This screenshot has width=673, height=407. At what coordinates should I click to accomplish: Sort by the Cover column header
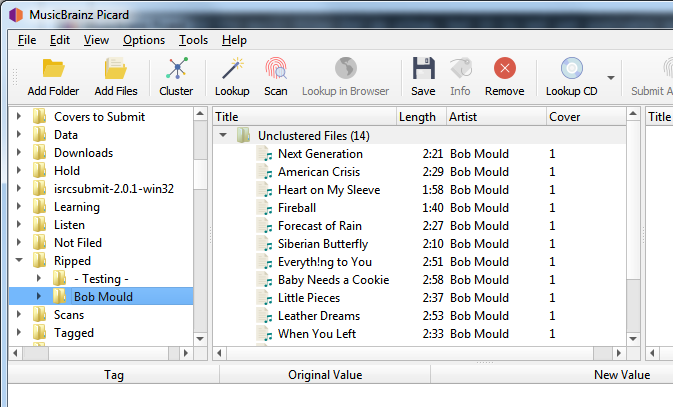(x=586, y=117)
